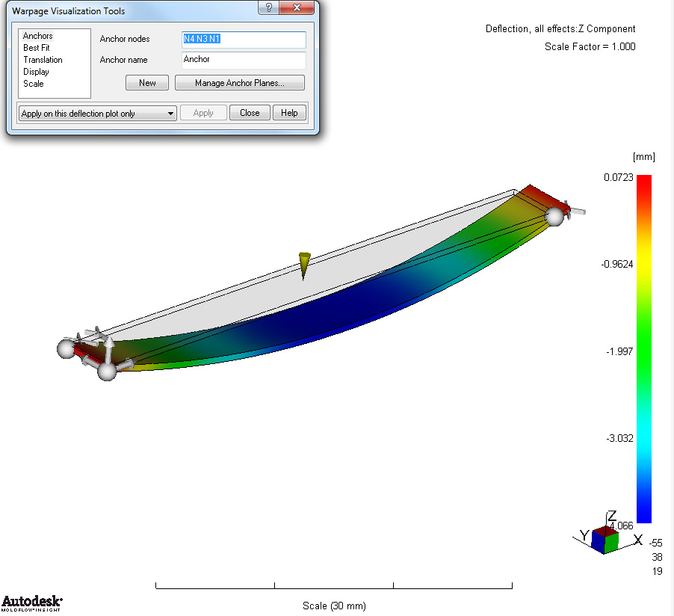Viewport: 674px width, 616px height.
Task: Click the Help button
Action: [289, 113]
